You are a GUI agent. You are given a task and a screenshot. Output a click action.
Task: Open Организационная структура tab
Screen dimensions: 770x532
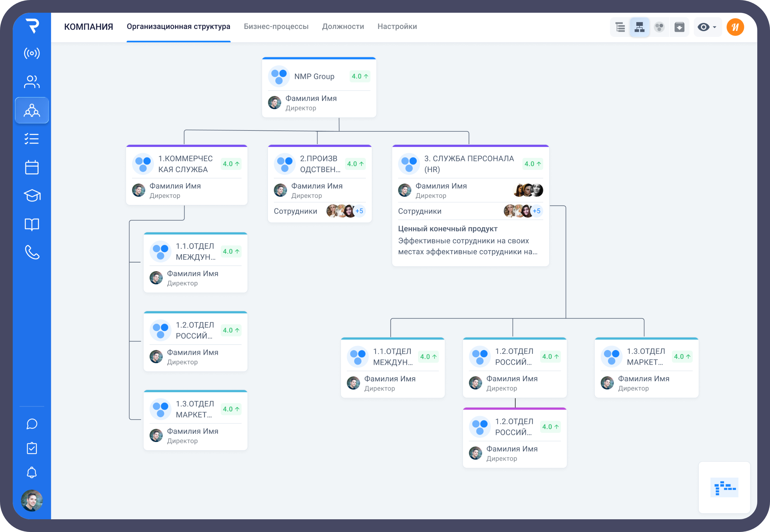click(178, 27)
